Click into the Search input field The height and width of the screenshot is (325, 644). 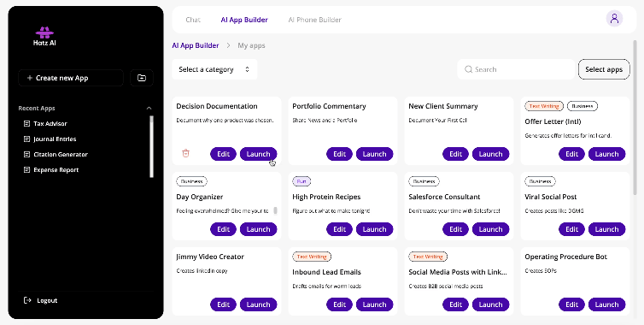[x=516, y=69]
